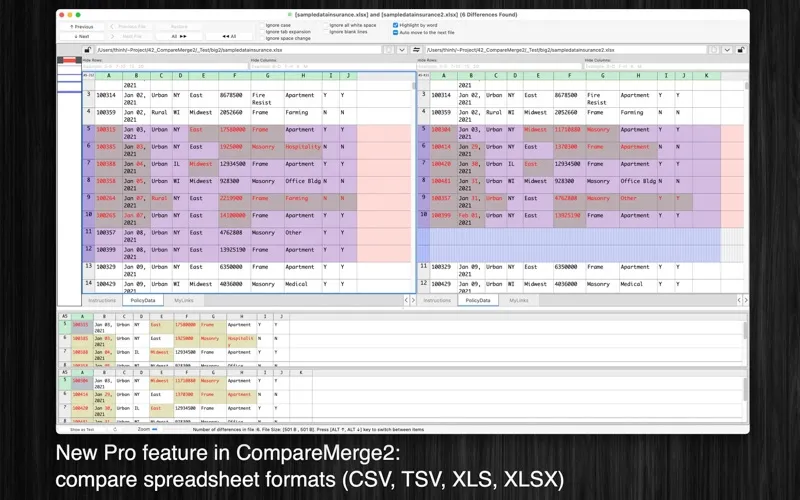The image size is (800, 500).
Task: Browse for the right file
Action: pos(714,50)
